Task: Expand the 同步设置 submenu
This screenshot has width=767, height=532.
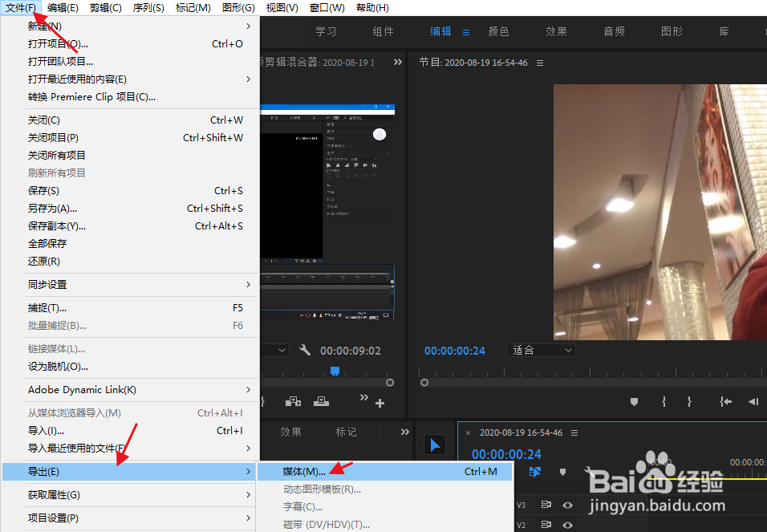Action: pos(130,285)
